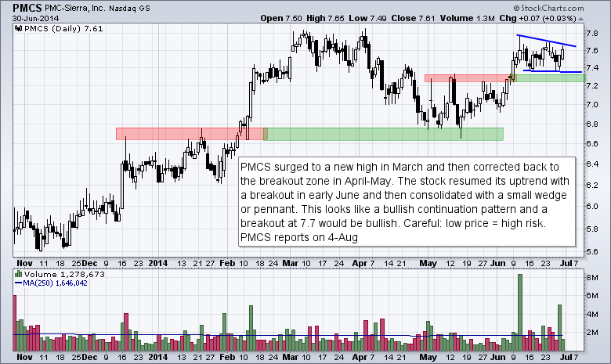Click the red resistance zone near 7.3

tap(470, 78)
